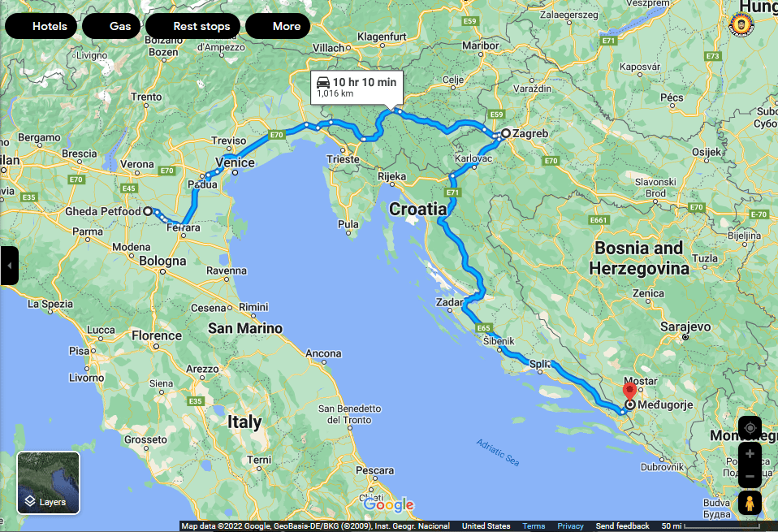Expand the collapsed side panel arrow
This screenshot has height=532, width=778.
click(9, 266)
